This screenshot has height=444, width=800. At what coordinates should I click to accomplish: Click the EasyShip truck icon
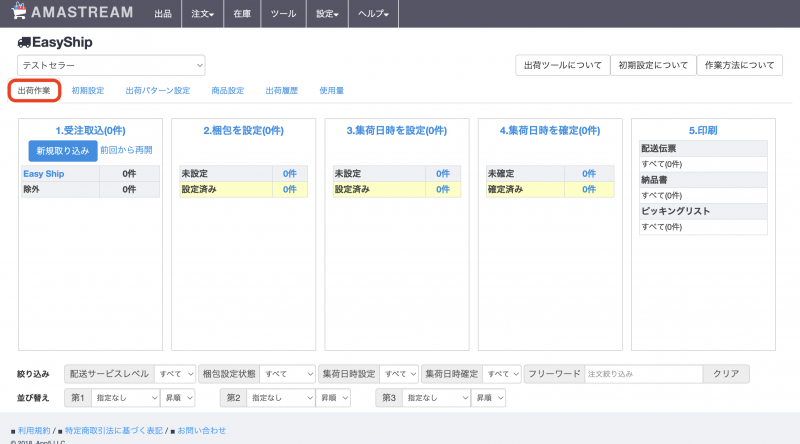pyautogui.click(x=24, y=42)
